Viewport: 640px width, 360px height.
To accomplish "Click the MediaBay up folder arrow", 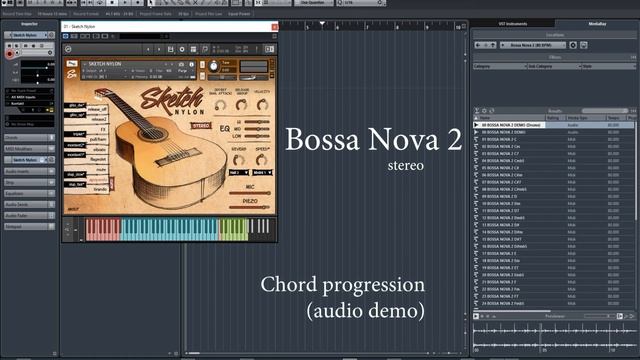I will point(493,45).
